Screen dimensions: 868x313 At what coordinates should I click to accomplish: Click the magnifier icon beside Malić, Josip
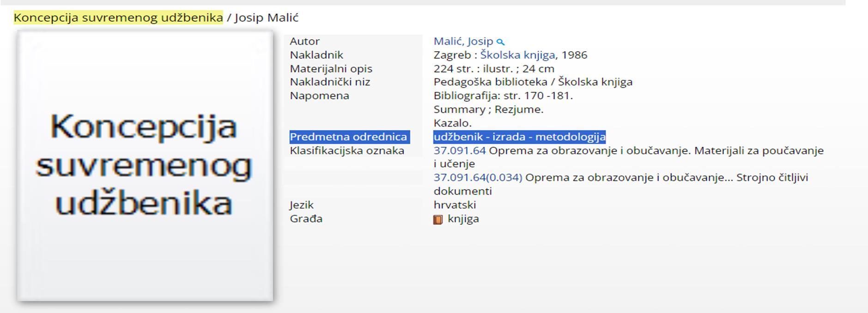(500, 42)
